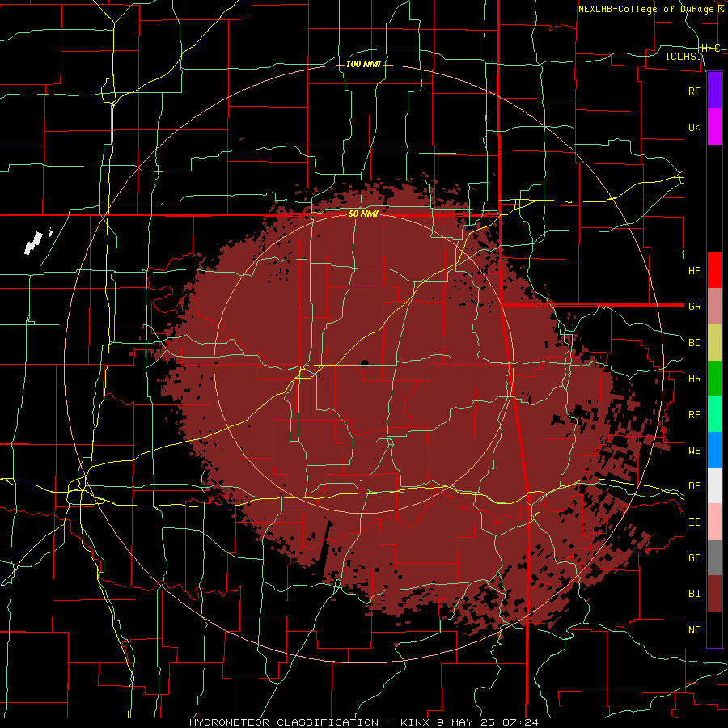Screen dimensions: 728x728
Task: Click the HR green legend swatch
Action: tap(714, 379)
